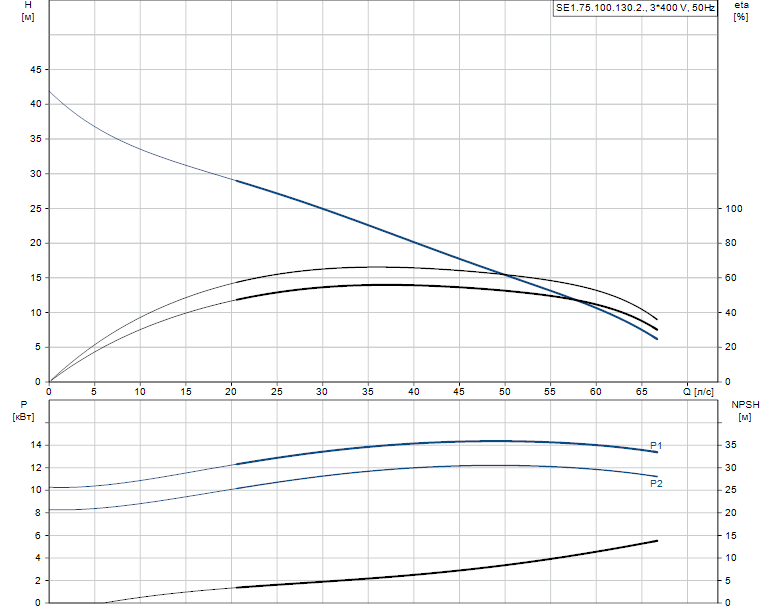Click the H [м] head axis title
774x611 pixels.
pos(28,11)
